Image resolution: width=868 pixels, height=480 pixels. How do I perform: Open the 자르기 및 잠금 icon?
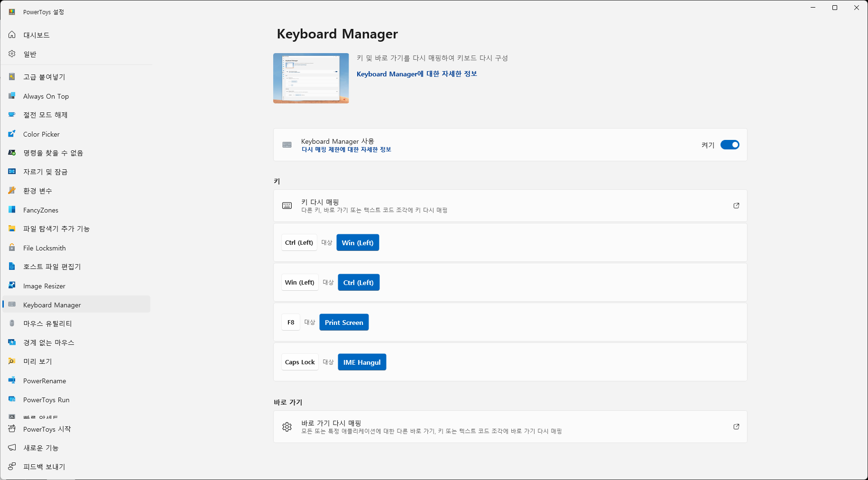(12, 172)
